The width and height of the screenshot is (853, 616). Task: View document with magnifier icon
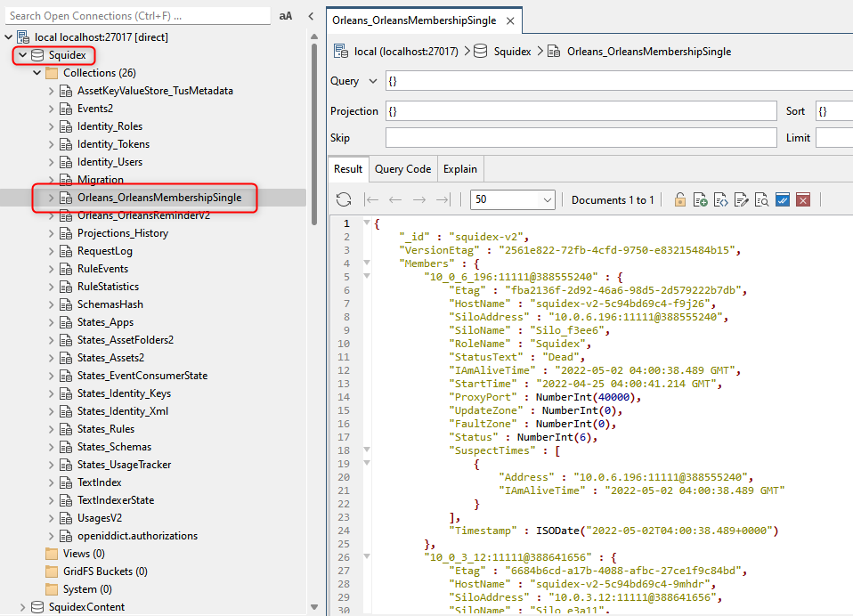point(761,199)
